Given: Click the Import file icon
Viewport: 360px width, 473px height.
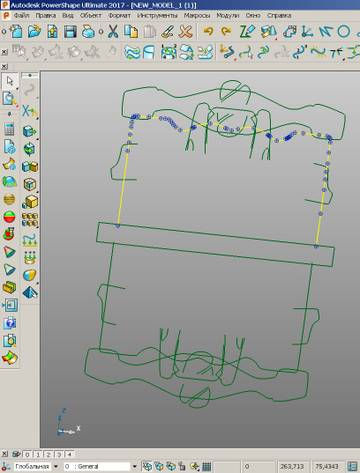Looking at the screenshot, I should [x=53, y=32].
